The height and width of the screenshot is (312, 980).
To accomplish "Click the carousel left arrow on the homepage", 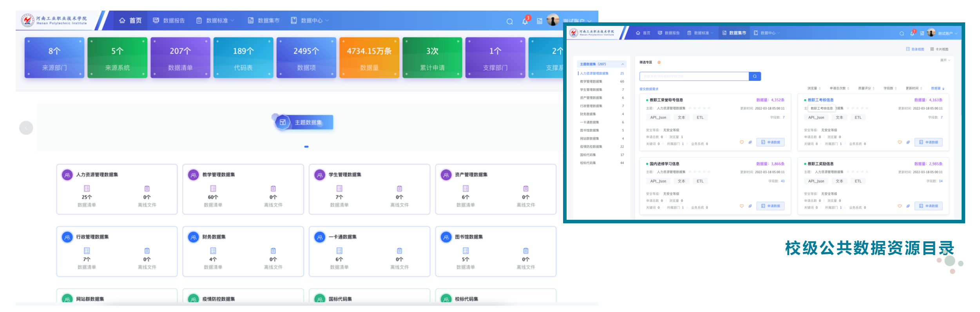I will pyautogui.click(x=26, y=128).
